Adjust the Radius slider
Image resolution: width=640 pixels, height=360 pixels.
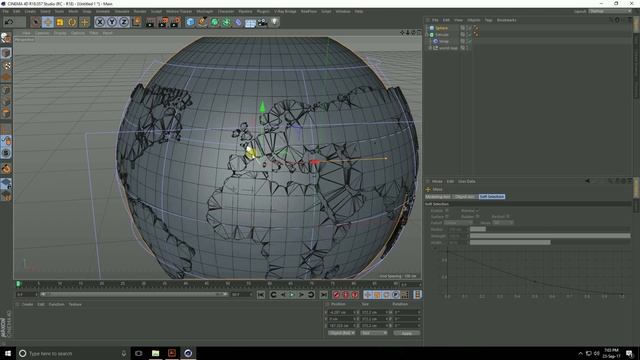550,229
